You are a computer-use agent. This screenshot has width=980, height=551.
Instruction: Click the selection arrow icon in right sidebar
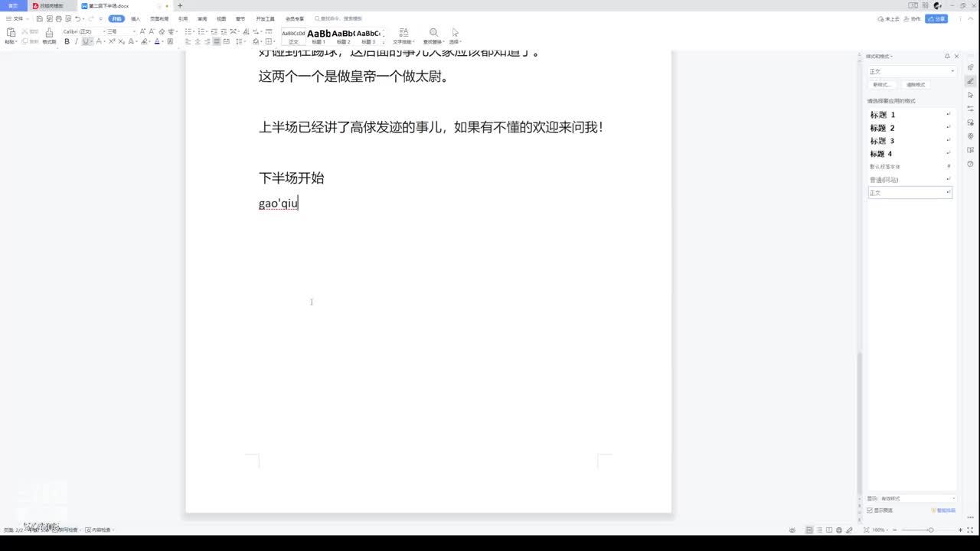click(x=971, y=95)
